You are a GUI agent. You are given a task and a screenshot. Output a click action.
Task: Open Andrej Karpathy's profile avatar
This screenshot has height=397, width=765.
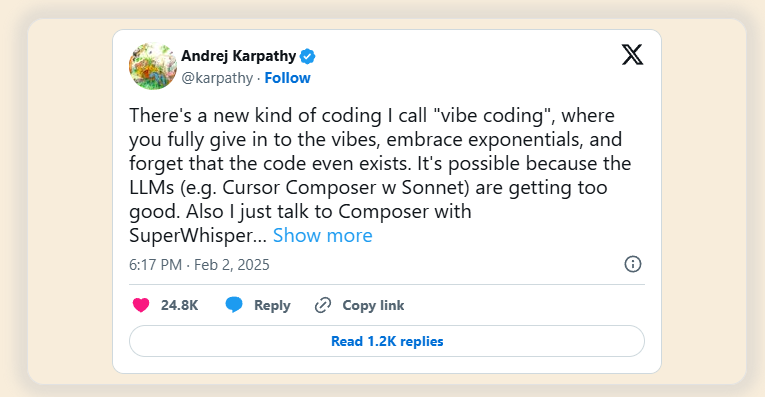(153, 66)
